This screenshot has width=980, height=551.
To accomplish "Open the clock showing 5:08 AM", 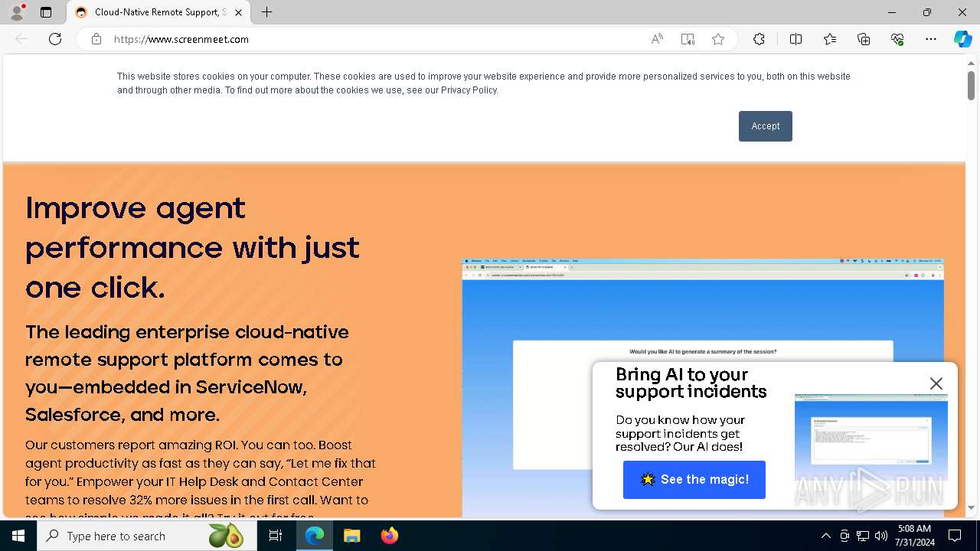I will coord(914,536).
